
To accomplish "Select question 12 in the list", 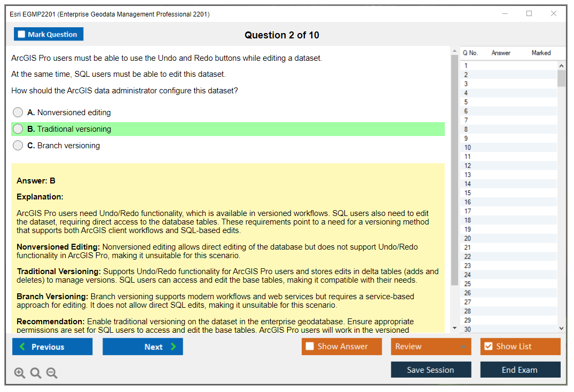I will click(509, 166).
